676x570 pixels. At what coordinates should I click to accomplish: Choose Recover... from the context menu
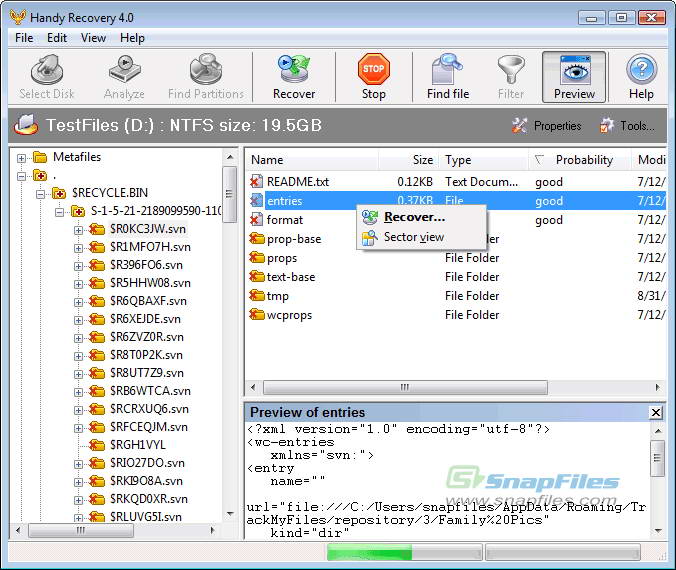point(421,217)
